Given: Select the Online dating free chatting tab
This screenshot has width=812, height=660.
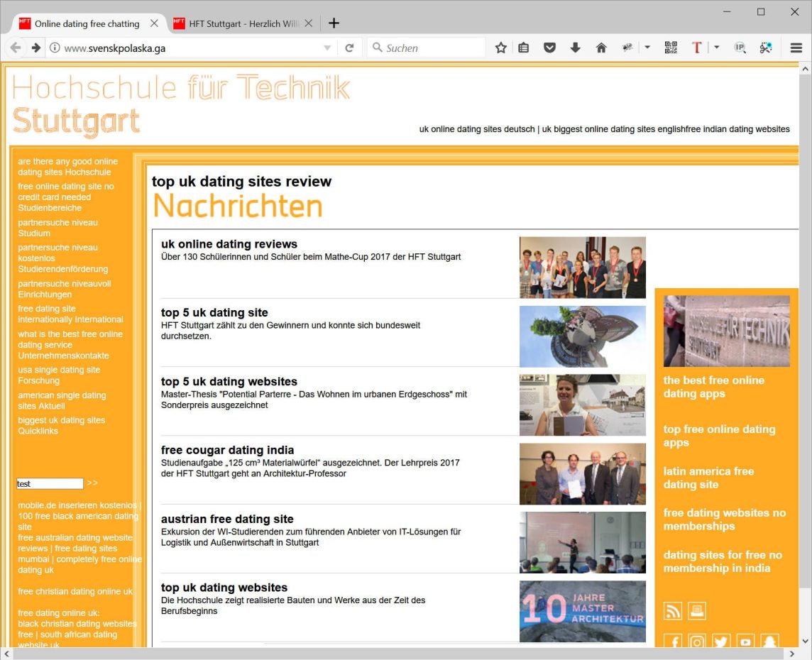Looking at the screenshot, I should [88, 23].
